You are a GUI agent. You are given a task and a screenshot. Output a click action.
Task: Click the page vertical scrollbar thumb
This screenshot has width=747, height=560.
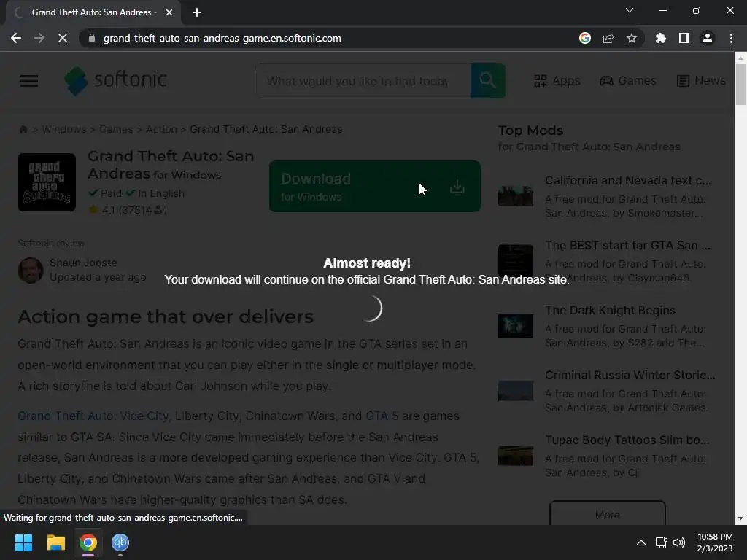(x=740, y=85)
